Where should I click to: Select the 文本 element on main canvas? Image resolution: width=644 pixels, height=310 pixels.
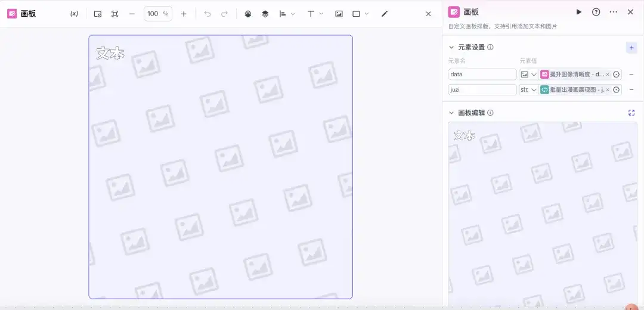tap(110, 54)
